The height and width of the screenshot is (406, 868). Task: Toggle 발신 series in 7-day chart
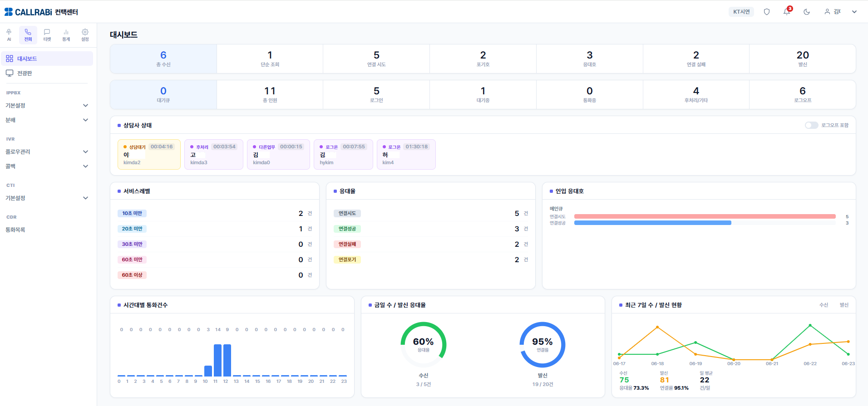844,305
